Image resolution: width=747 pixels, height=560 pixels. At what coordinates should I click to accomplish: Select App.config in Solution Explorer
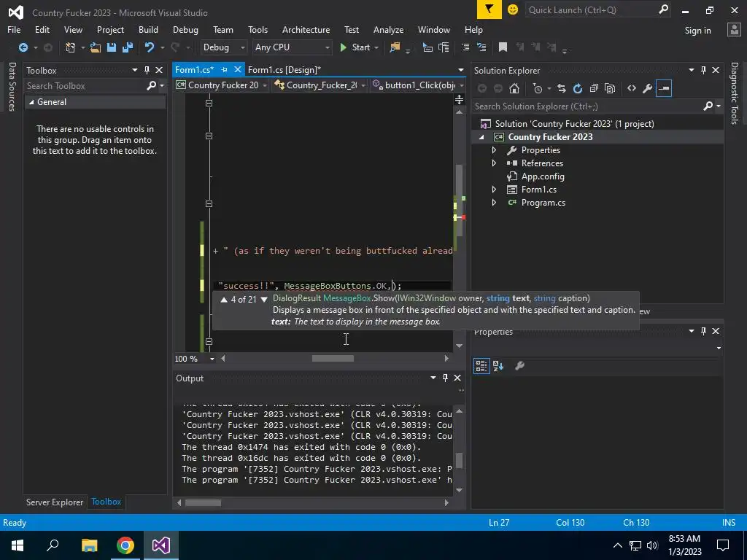click(x=543, y=176)
